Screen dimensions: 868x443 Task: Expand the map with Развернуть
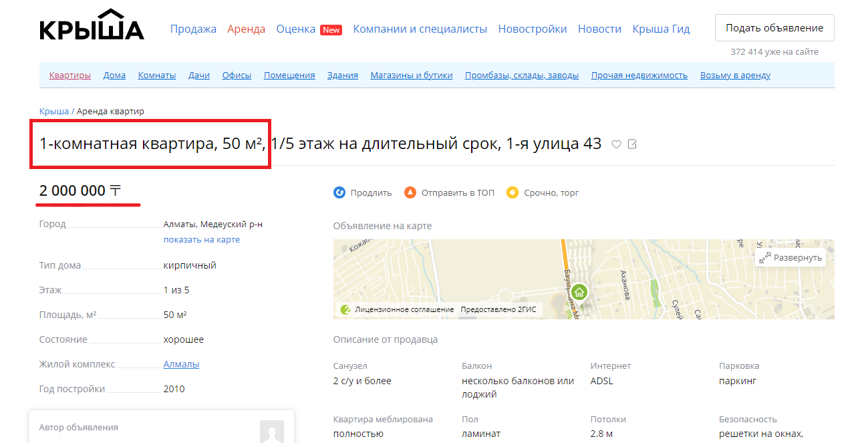(x=791, y=257)
